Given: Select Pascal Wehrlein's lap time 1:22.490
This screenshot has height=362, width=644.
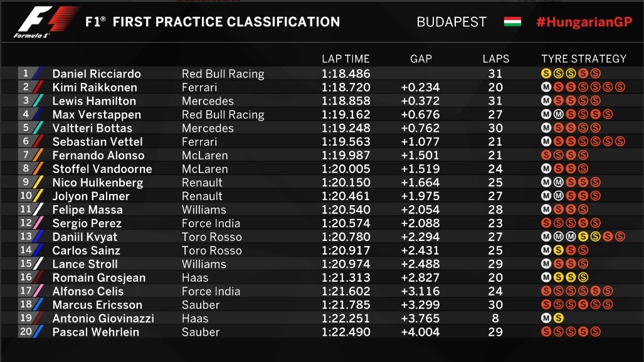Looking at the screenshot, I should 346,332.
